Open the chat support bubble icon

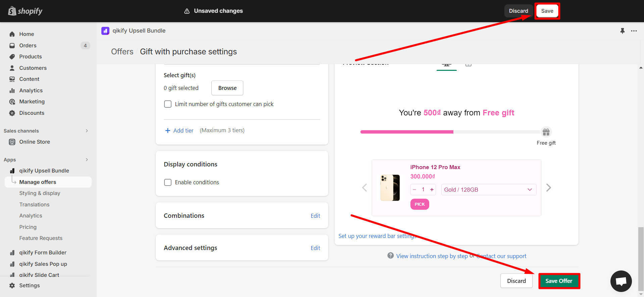point(621,281)
